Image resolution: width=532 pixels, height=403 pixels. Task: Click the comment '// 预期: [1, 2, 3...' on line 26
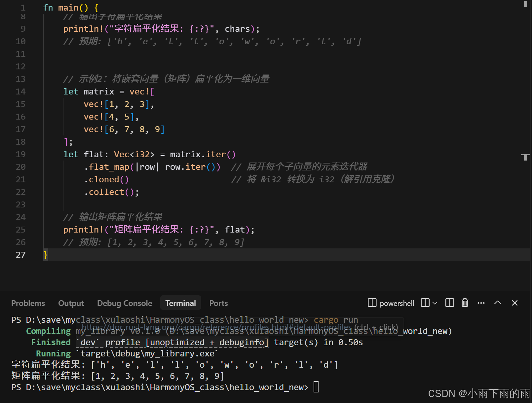(x=154, y=242)
